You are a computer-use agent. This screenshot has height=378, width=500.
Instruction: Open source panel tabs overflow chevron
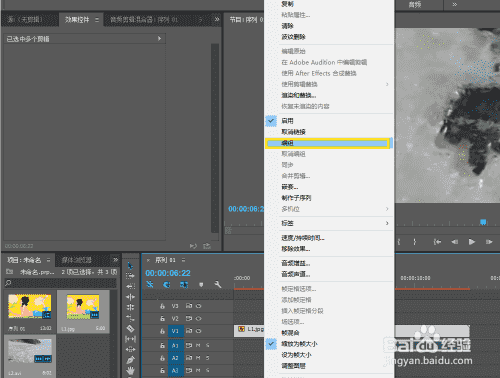click(217, 19)
